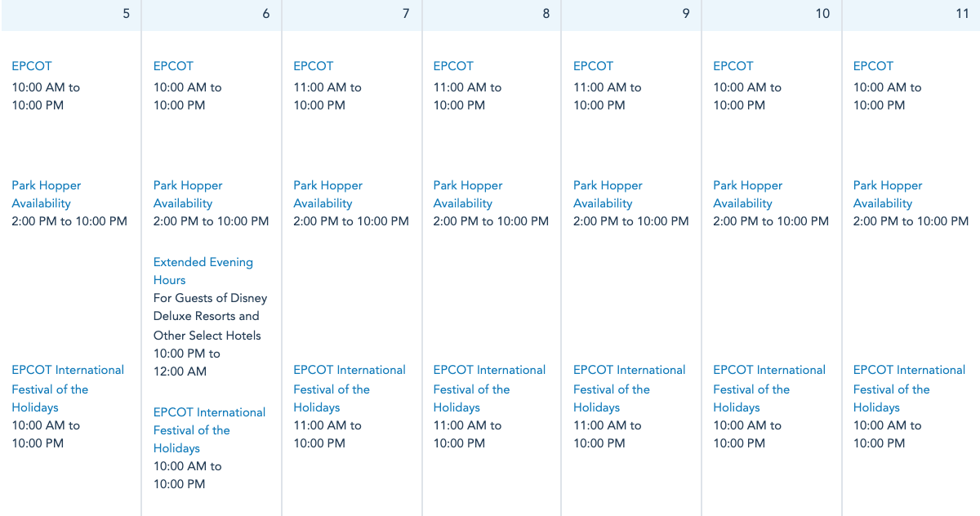Open Festival of the Holidays on day 11

[x=909, y=389]
